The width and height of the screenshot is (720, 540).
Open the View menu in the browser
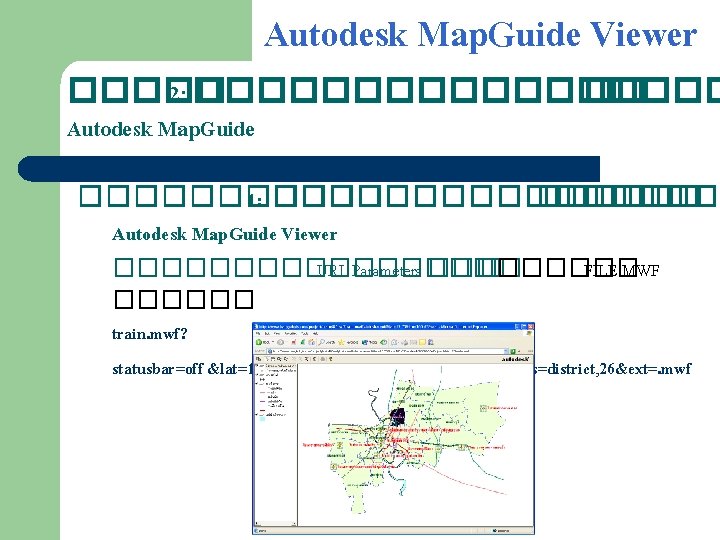[277, 333]
